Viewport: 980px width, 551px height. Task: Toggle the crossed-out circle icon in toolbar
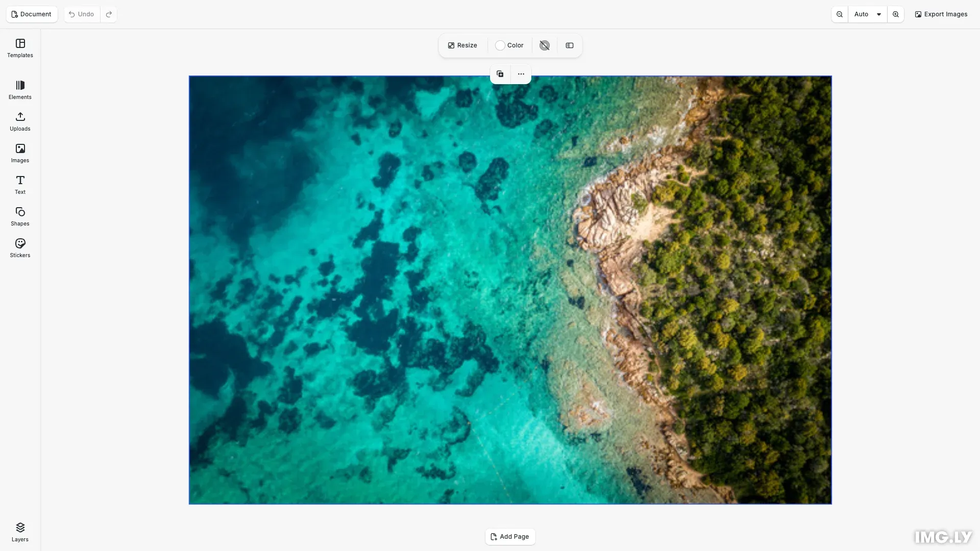click(545, 45)
